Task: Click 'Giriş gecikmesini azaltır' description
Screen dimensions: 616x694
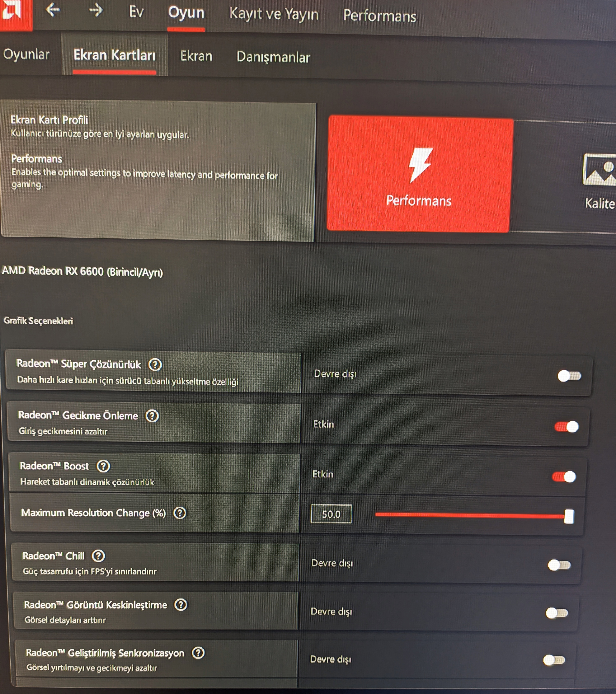Action: click(63, 431)
